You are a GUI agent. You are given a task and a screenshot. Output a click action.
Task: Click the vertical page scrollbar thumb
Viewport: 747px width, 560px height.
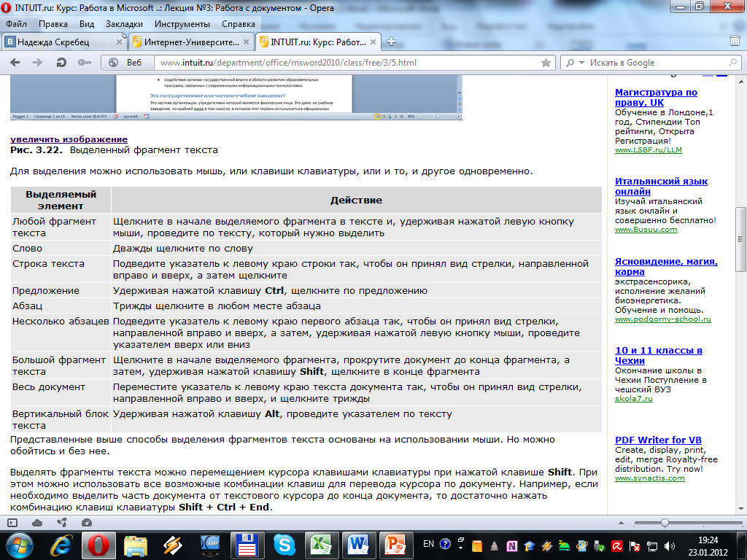(x=740, y=239)
